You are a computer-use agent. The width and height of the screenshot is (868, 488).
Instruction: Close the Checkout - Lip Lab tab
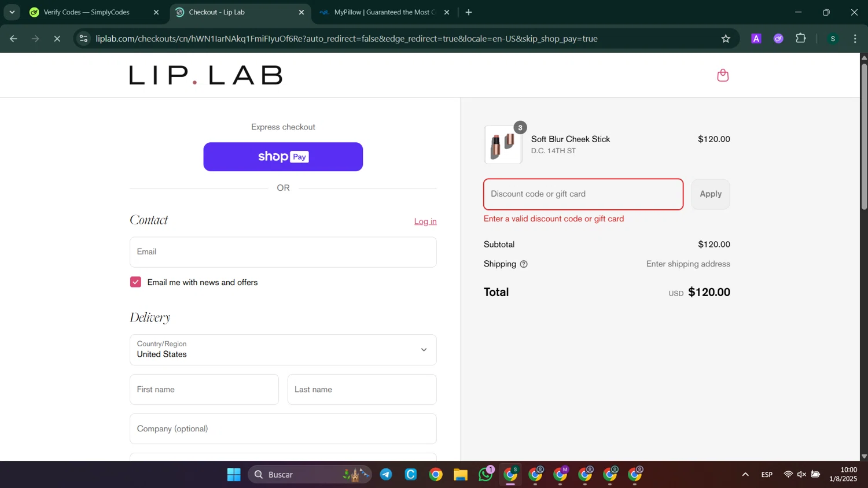click(301, 12)
